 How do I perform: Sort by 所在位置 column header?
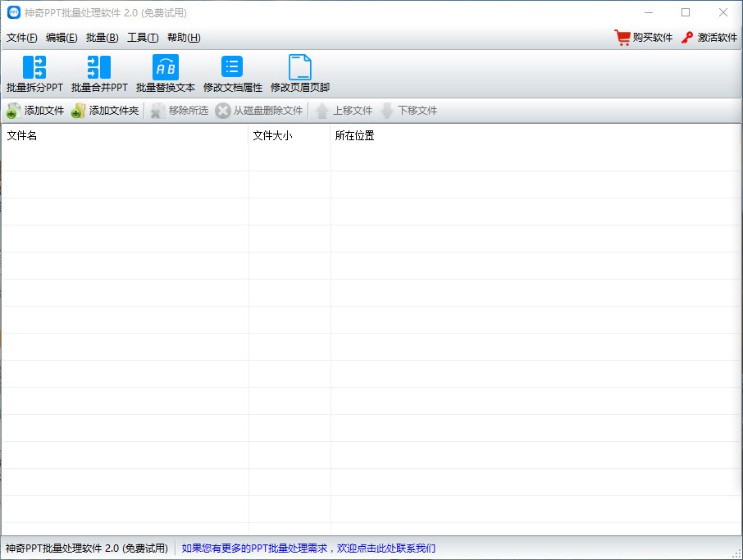(x=536, y=135)
